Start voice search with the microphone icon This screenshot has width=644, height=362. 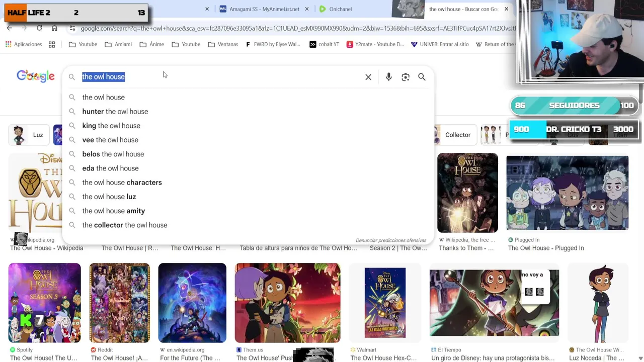coord(388,77)
